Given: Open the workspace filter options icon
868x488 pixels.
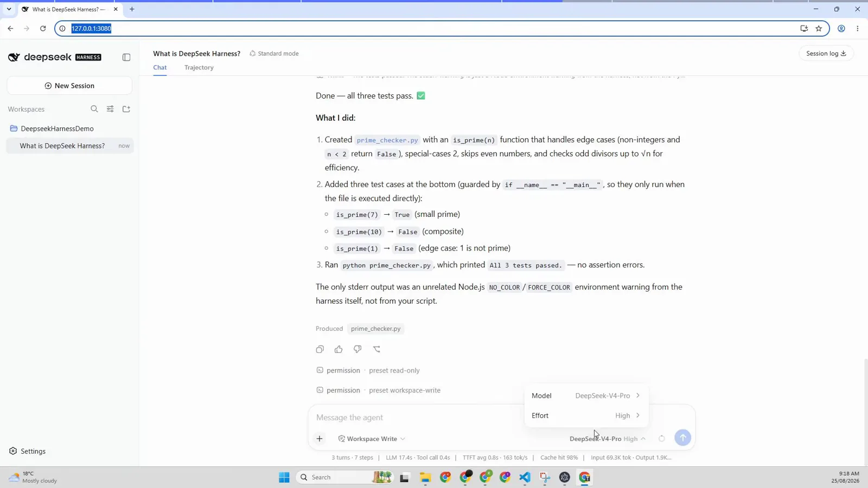Looking at the screenshot, I should pos(110,109).
